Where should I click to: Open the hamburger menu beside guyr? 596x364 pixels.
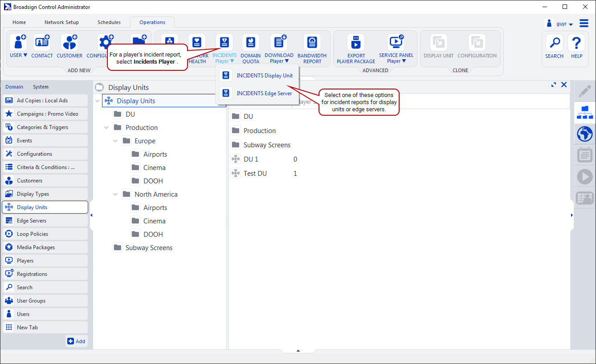(x=584, y=23)
